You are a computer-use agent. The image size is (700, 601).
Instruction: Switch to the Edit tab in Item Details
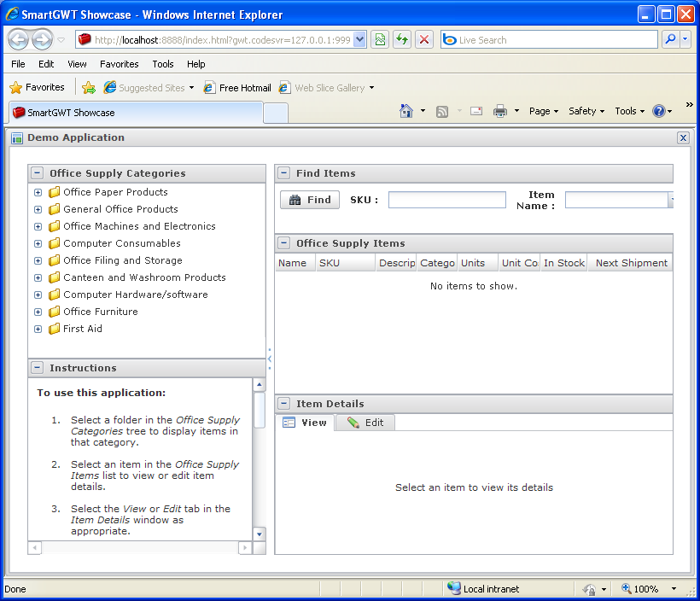(365, 423)
